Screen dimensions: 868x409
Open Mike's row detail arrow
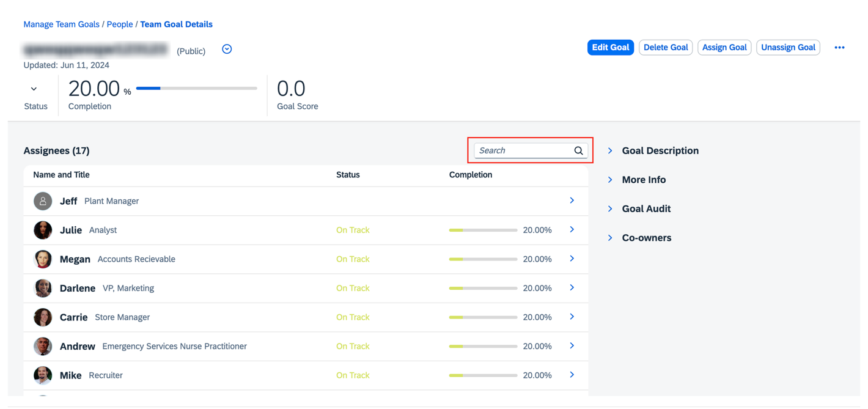click(x=572, y=375)
